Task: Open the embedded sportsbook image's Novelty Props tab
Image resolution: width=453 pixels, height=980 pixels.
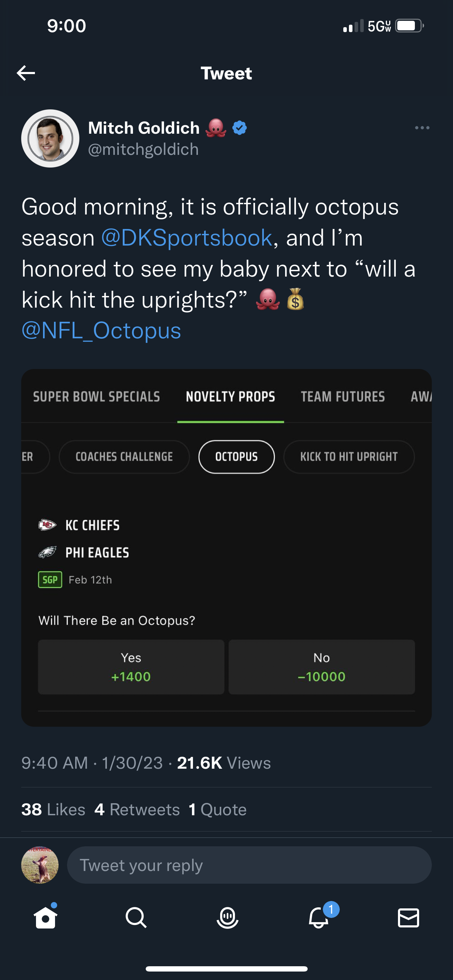Action: pyautogui.click(x=230, y=397)
